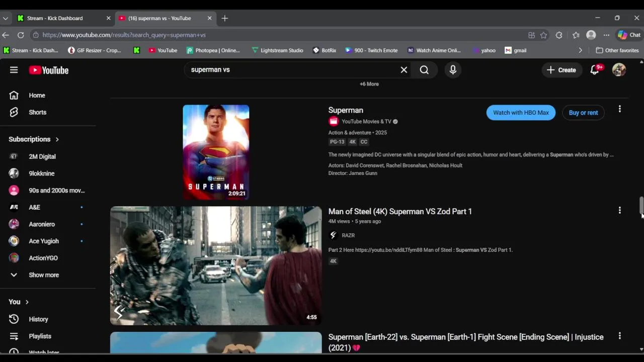Play Man of Steel Zod thumbnail
This screenshot has width=644, height=362.
(x=216, y=265)
